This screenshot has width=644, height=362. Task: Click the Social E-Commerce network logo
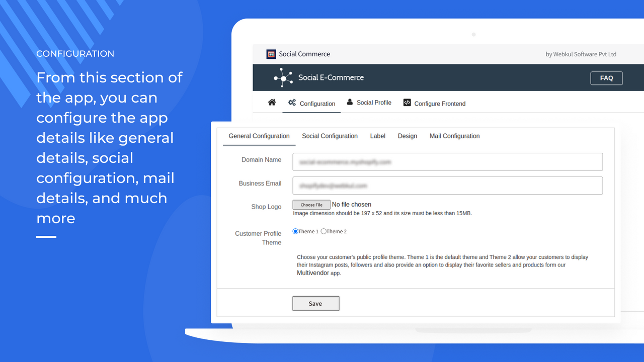[x=283, y=77]
